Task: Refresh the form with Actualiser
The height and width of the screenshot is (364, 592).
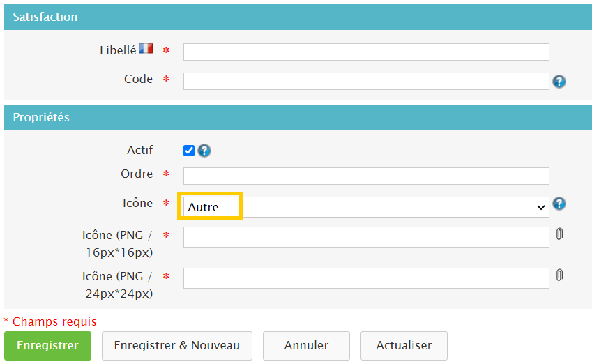Action: click(x=404, y=346)
